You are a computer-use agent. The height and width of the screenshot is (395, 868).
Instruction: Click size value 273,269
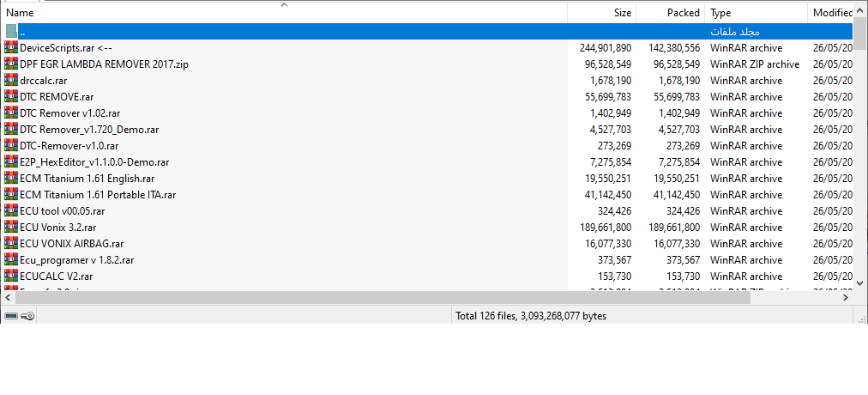[614, 146]
